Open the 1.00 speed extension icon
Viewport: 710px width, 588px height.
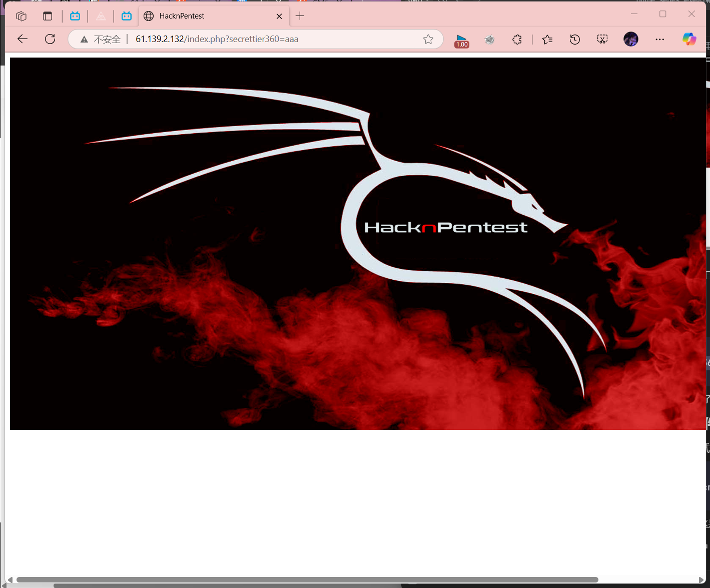pos(462,40)
